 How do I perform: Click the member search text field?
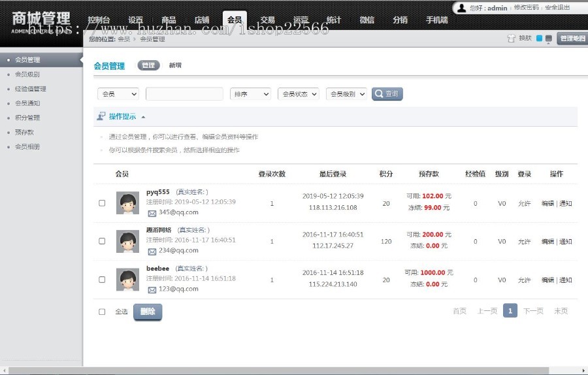(x=184, y=94)
